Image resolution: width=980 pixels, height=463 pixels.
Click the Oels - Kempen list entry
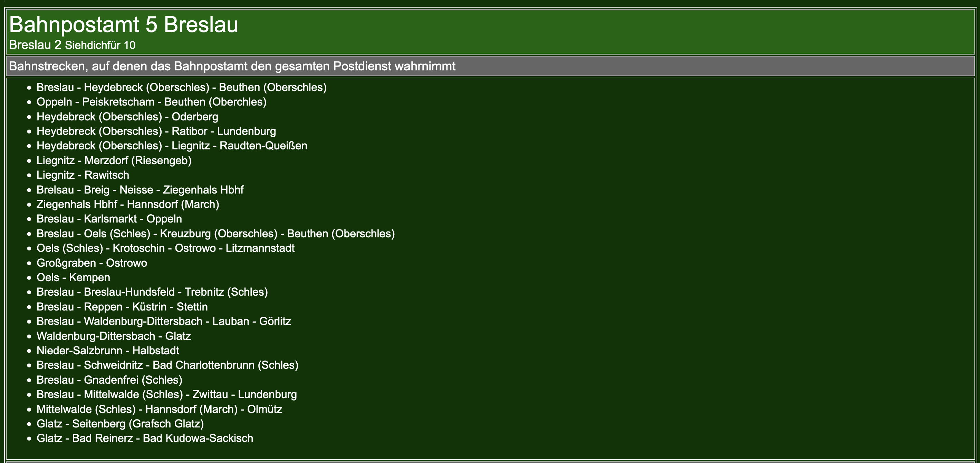[73, 277]
